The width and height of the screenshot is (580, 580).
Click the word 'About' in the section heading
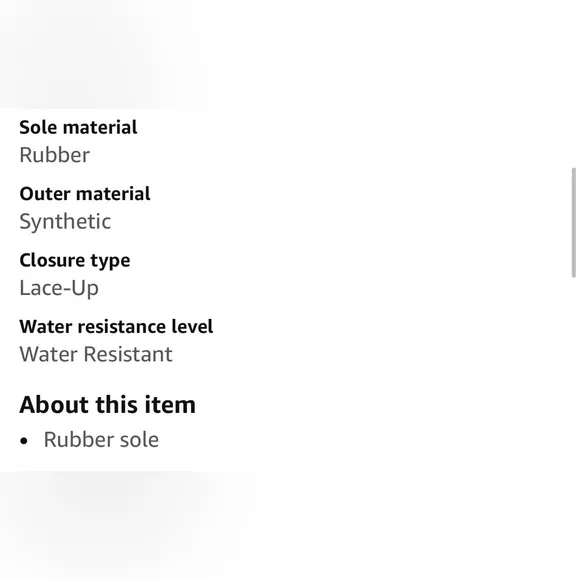tap(54, 405)
